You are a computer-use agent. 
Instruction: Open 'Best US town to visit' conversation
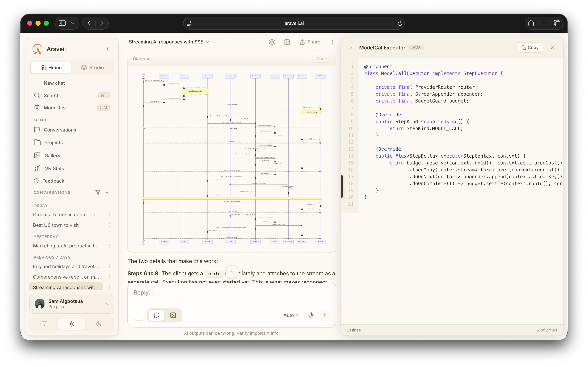point(56,225)
